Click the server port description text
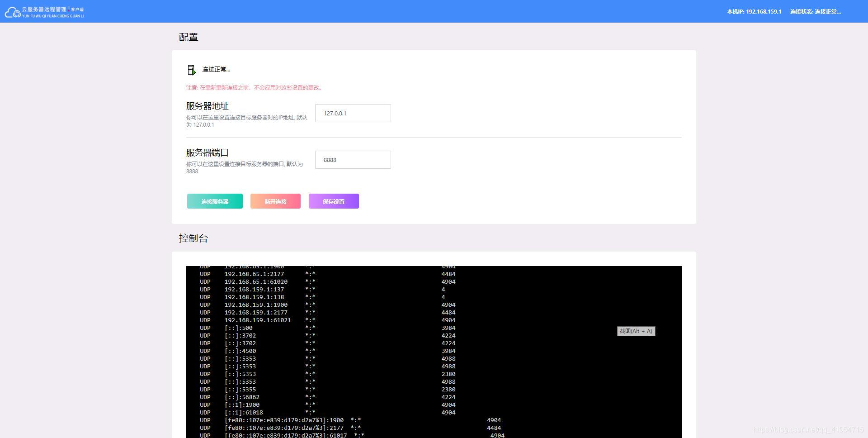Image resolution: width=868 pixels, height=438 pixels. pos(245,168)
